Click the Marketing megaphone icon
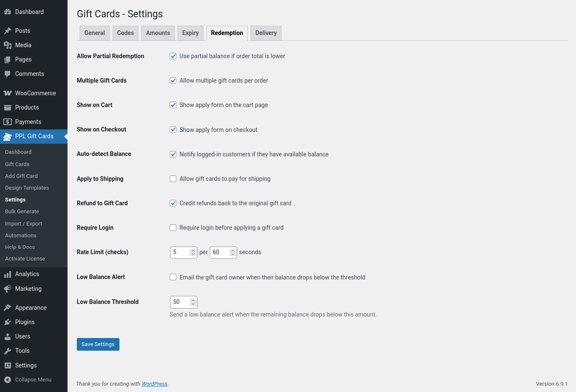This screenshot has height=392, width=576. pos(8,289)
